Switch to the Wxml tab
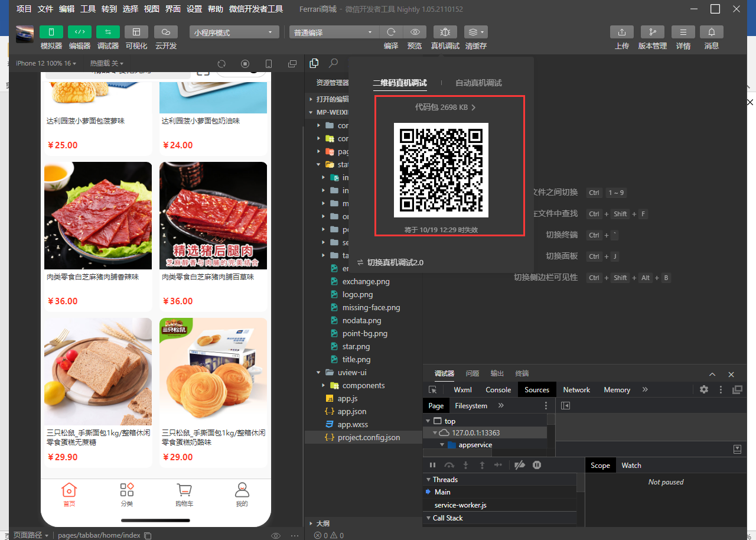Image resolution: width=756 pixels, height=540 pixels. (462, 389)
